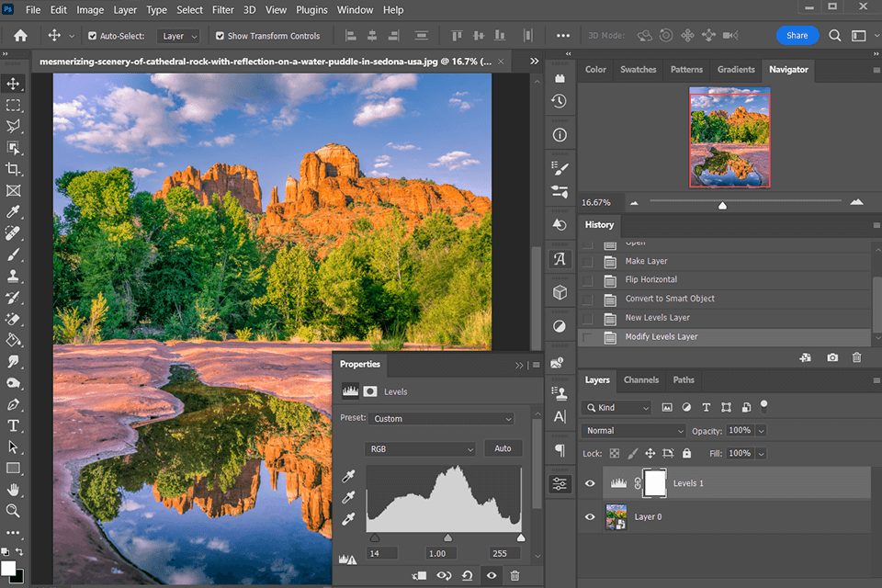Open the Search magnifier icon

[835, 36]
